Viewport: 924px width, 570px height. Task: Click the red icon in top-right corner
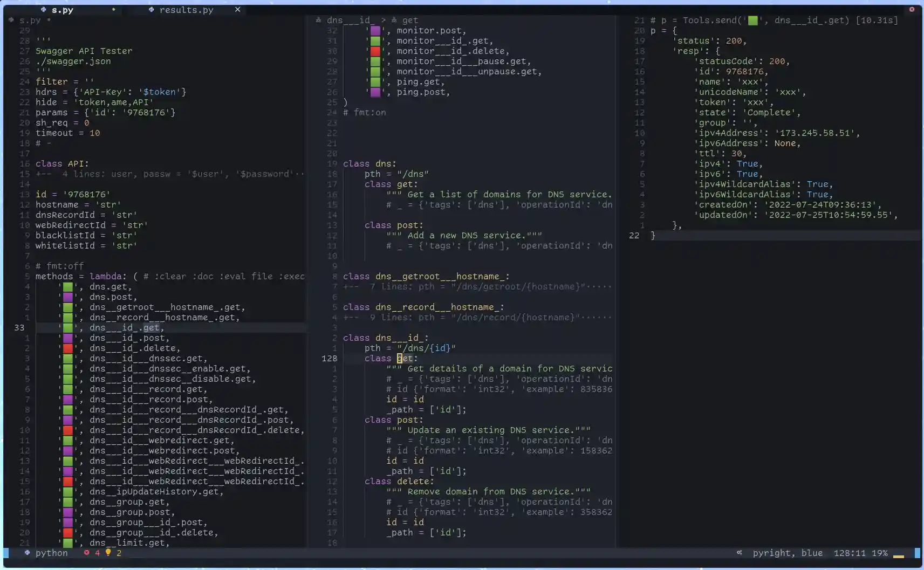[x=912, y=9]
